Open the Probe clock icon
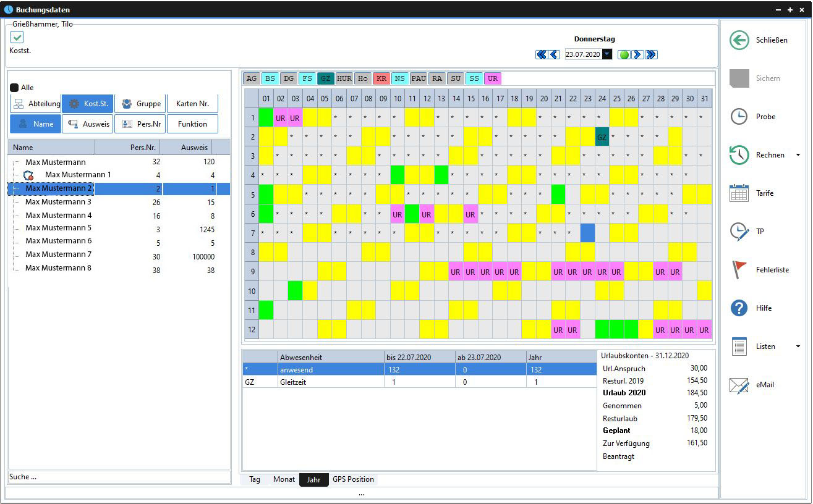The image size is (813, 504). point(739,117)
